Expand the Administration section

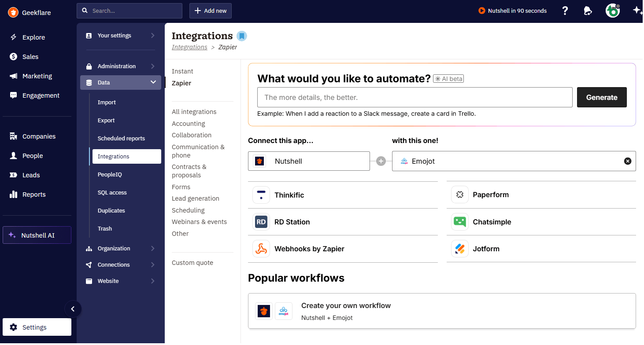(121, 66)
